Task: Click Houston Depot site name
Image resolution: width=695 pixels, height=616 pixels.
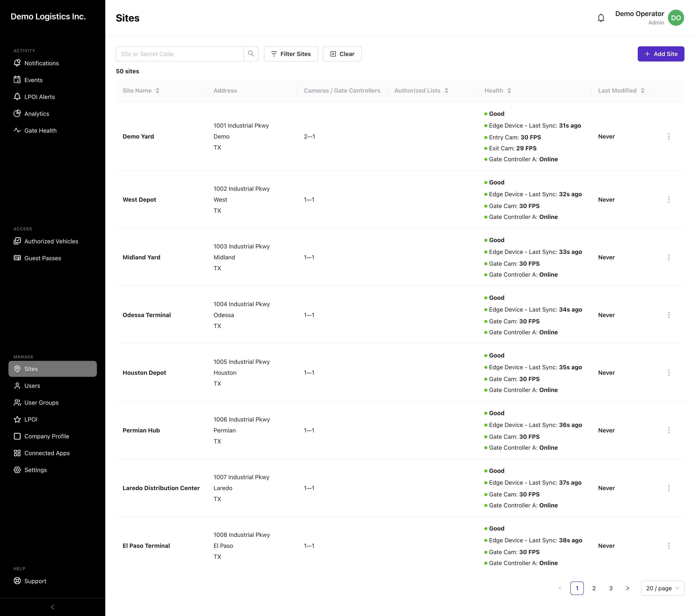Action: coord(144,373)
